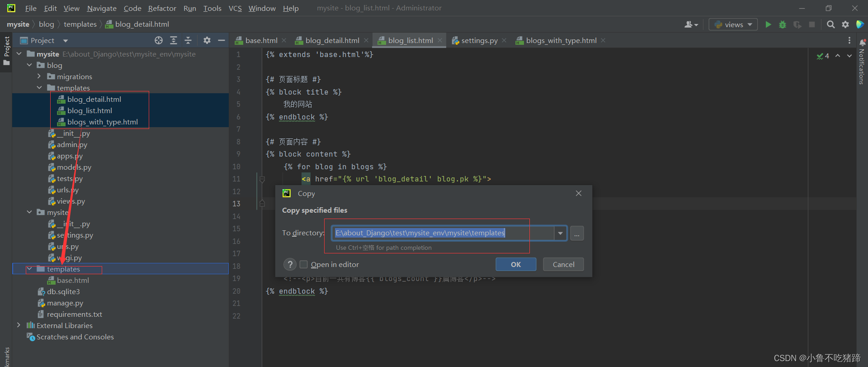Toggle Open in editor checkbox
Screen dimensions: 868x367
304,264
